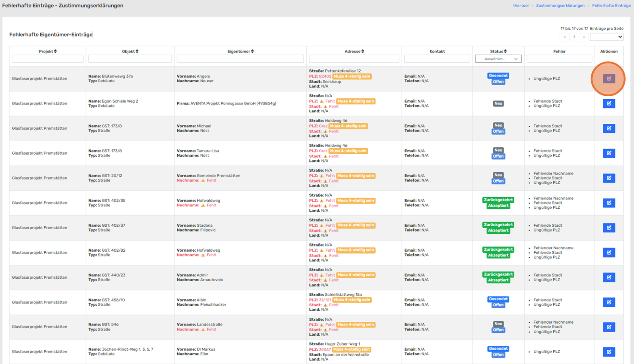
Task: Edit the Gemeinde Premstätten entry
Action: (608, 178)
